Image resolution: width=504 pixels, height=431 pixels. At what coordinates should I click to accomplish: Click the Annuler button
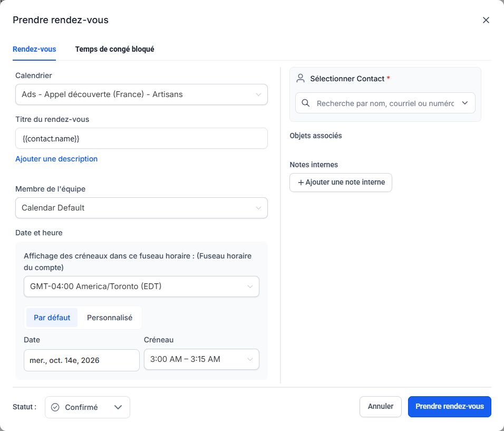[x=380, y=407]
